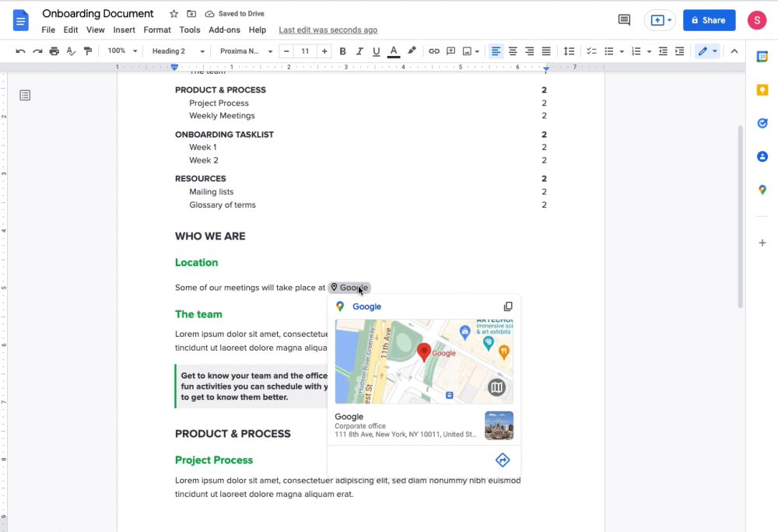The height and width of the screenshot is (532, 778).
Task: Click the Share button
Action: [x=709, y=19]
